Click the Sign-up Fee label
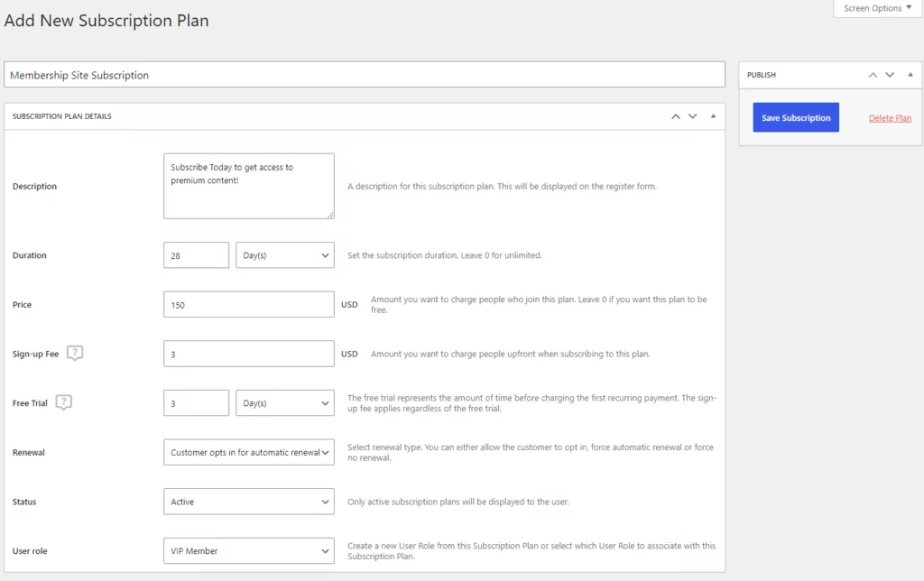 tap(35, 355)
